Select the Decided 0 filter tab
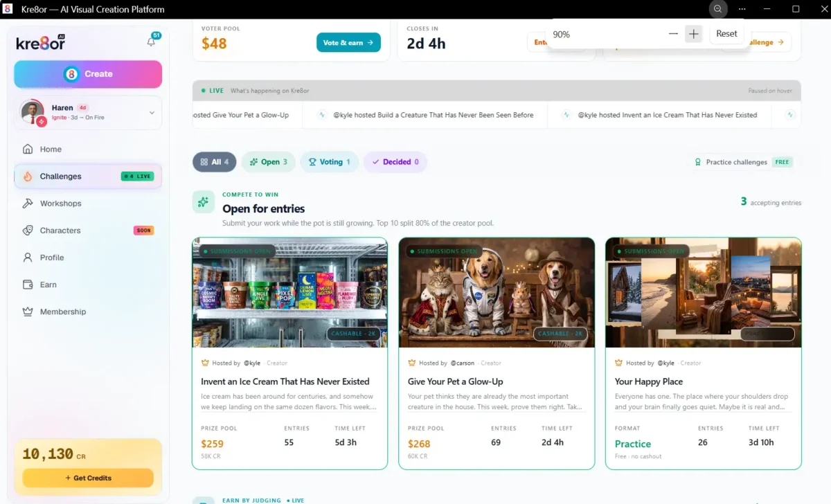This screenshot has width=831, height=504. [x=395, y=162]
